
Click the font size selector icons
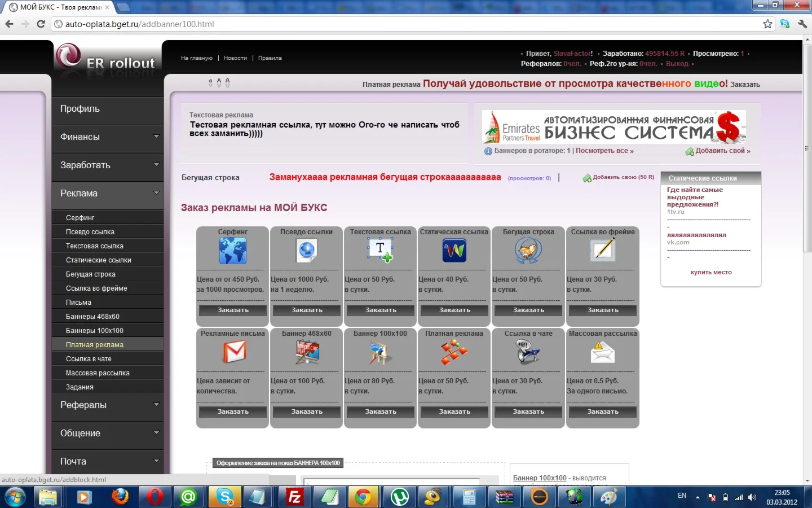[x=219, y=82]
